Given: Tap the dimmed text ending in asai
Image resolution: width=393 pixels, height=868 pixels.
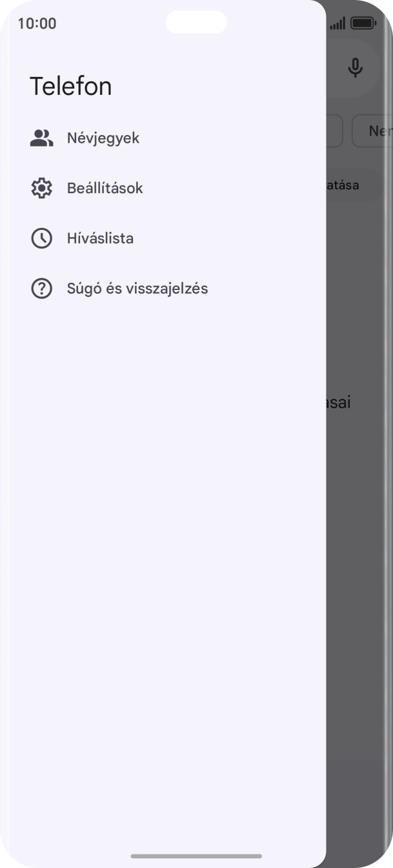Looking at the screenshot, I should (x=337, y=401).
